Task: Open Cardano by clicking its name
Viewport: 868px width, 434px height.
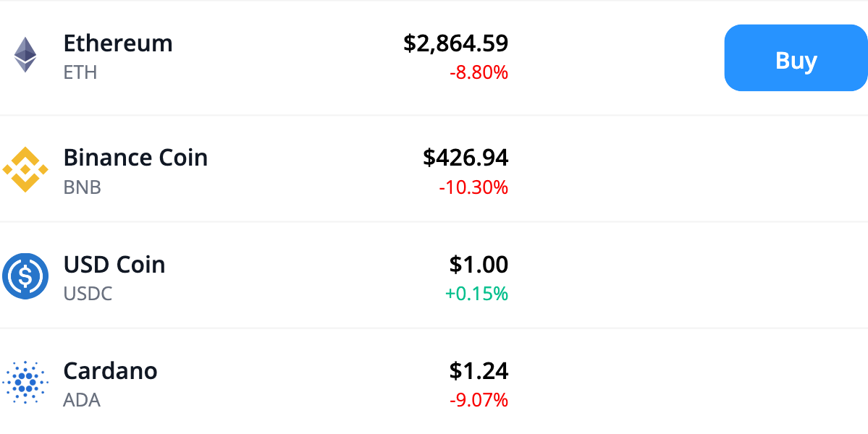Action: 110,371
